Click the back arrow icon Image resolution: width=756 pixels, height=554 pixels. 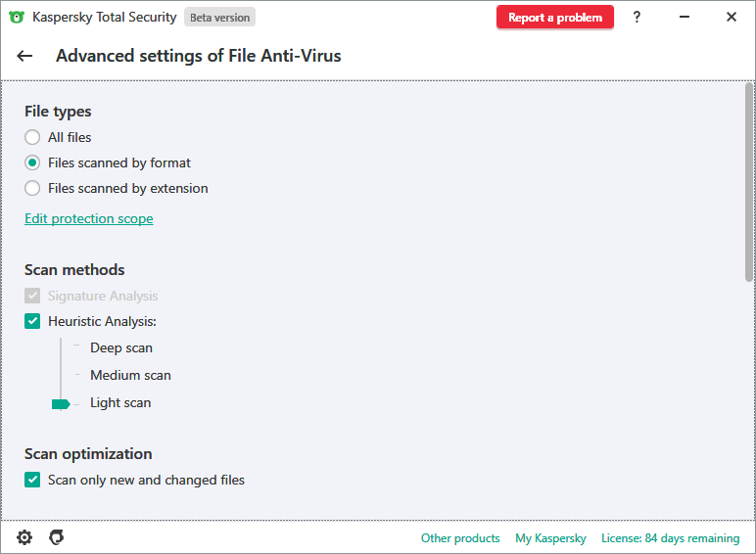[x=24, y=57]
